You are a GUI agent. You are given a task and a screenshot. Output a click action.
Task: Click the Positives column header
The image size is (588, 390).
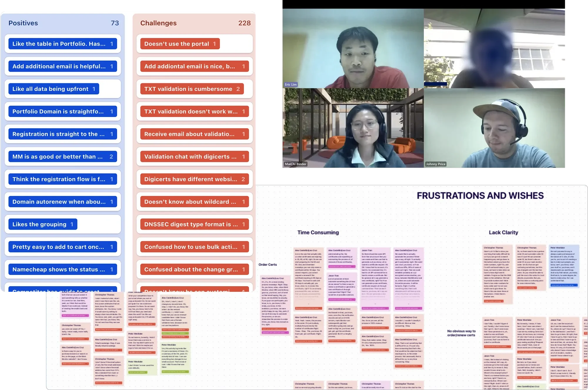click(23, 23)
